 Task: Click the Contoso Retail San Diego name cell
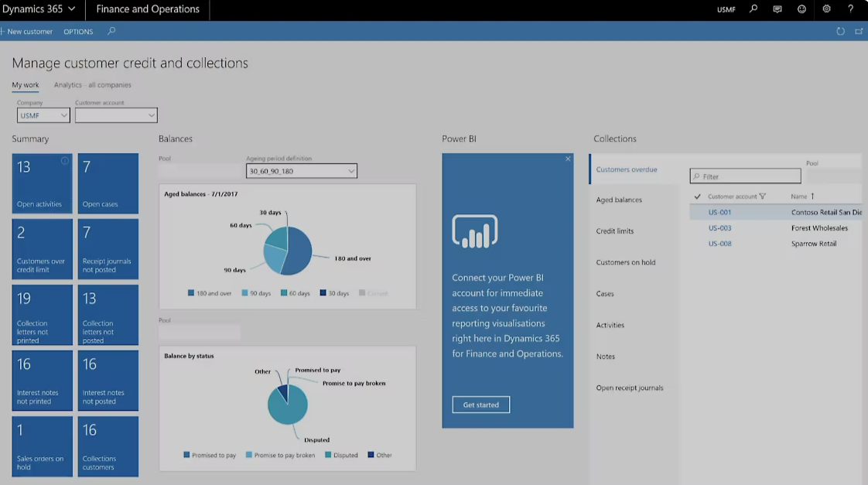[x=826, y=212]
